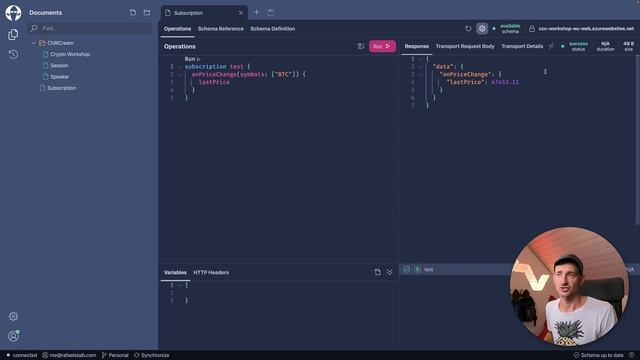The height and width of the screenshot is (360, 640).
Task: Open the Documents sidebar icon
Action: click(13, 34)
